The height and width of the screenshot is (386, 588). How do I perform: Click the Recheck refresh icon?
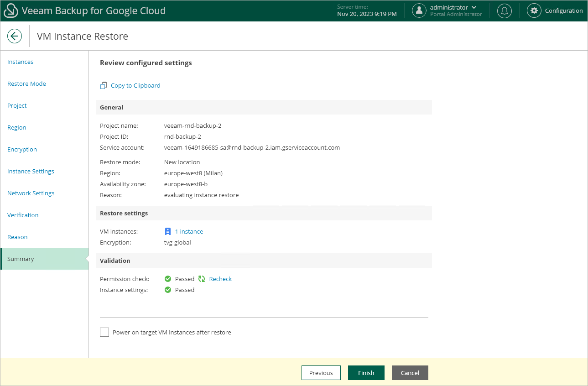point(202,279)
